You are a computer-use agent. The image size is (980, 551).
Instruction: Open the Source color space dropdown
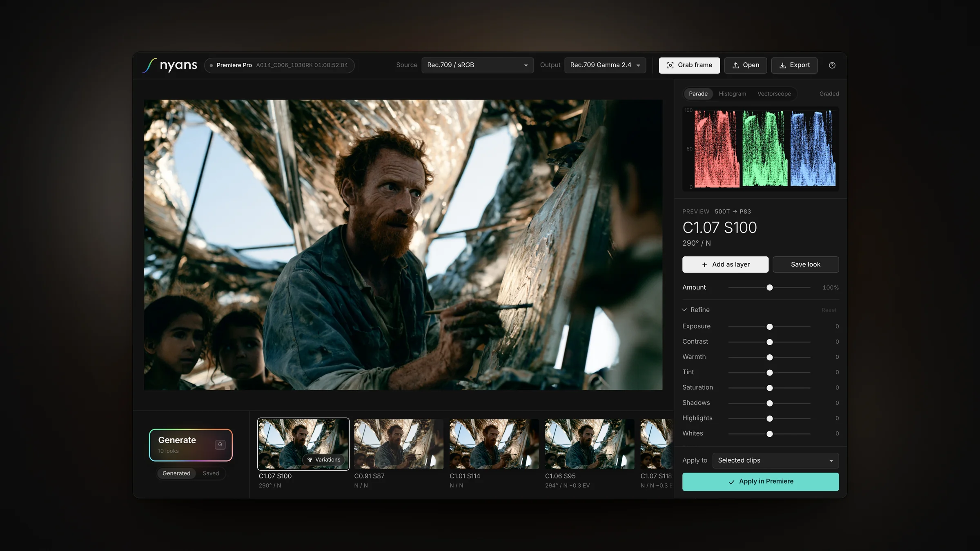pos(477,65)
